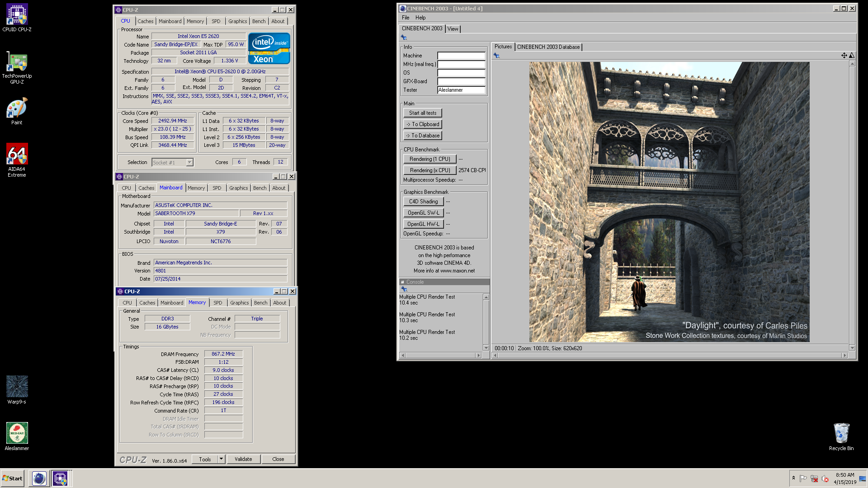The width and height of the screenshot is (868, 488).
Task: Switch to the CINEBENCH 2003 Database tab
Action: [x=548, y=47]
